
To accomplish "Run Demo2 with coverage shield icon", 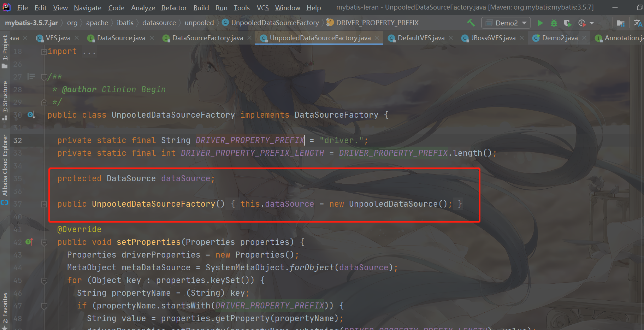I will point(567,23).
